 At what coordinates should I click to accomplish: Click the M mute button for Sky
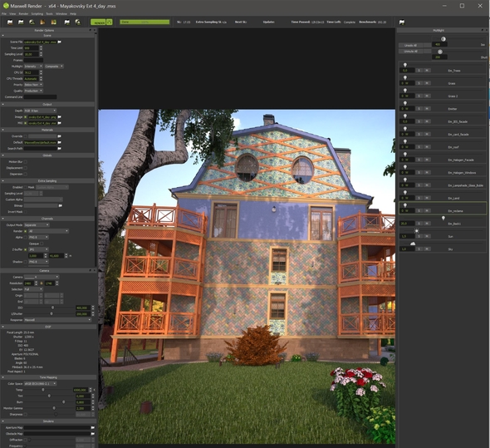pos(427,249)
